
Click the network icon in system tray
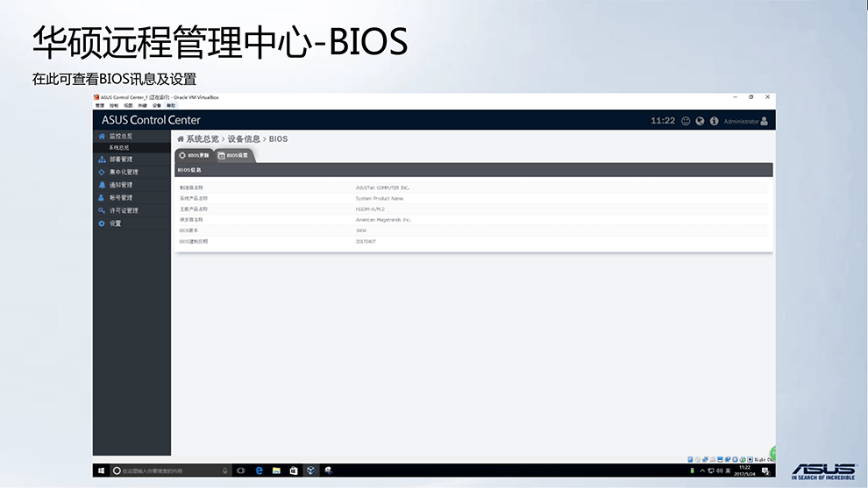(x=711, y=470)
